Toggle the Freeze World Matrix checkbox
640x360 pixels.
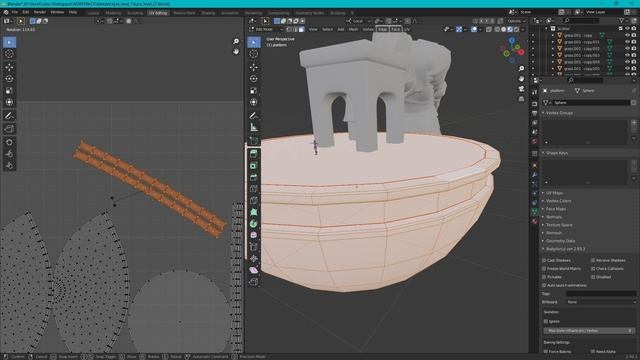pyautogui.click(x=544, y=269)
